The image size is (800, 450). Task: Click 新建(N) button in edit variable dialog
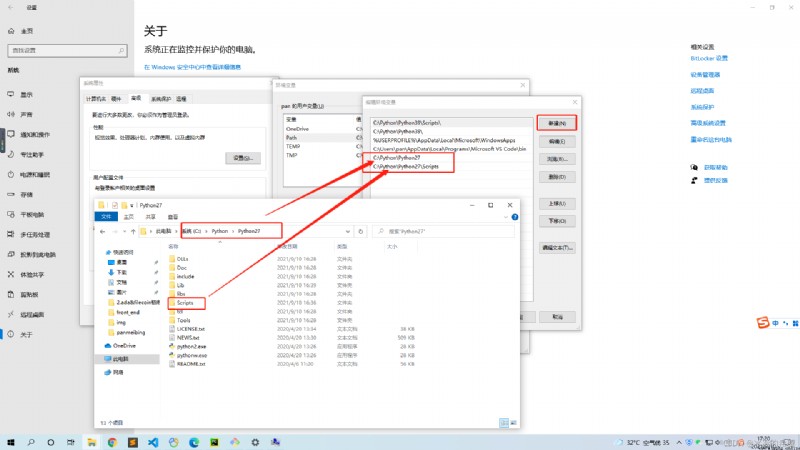tap(557, 123)
